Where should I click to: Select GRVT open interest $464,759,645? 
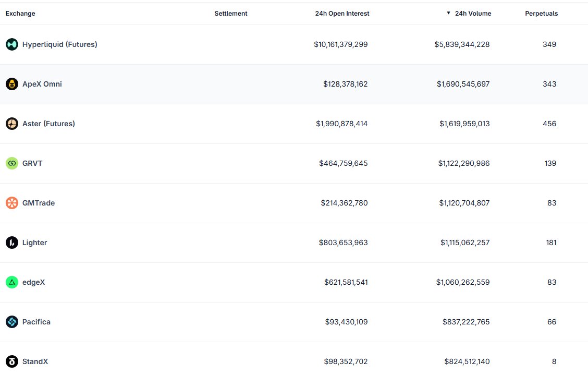[x=343, y=163]
